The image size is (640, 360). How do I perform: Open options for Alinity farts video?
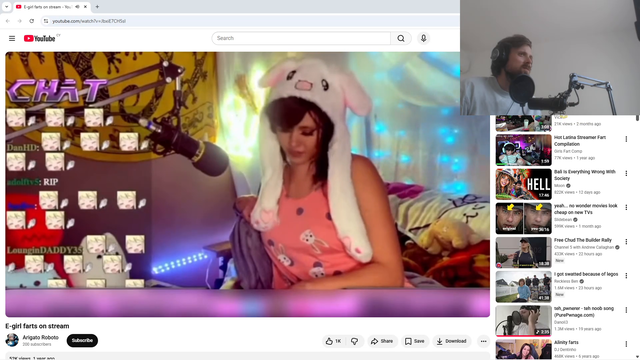[626, 344]
